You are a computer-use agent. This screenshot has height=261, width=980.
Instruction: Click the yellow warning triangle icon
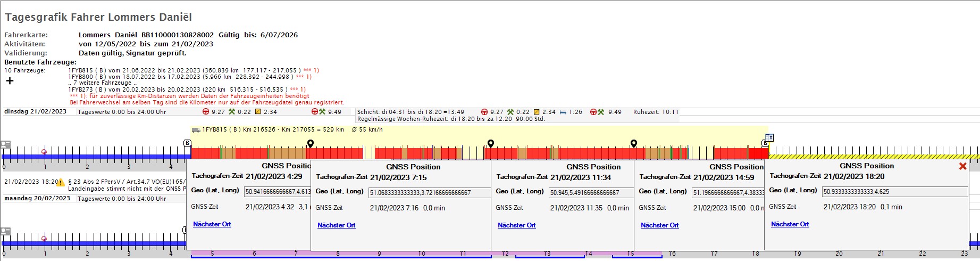[x=61, y=182]
